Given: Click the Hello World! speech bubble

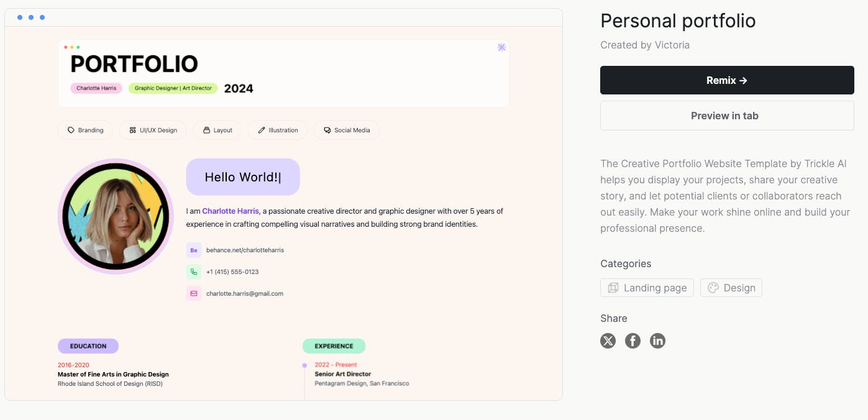Looking at the screenshot, I should pyautogui.click(x=243, y=177).
